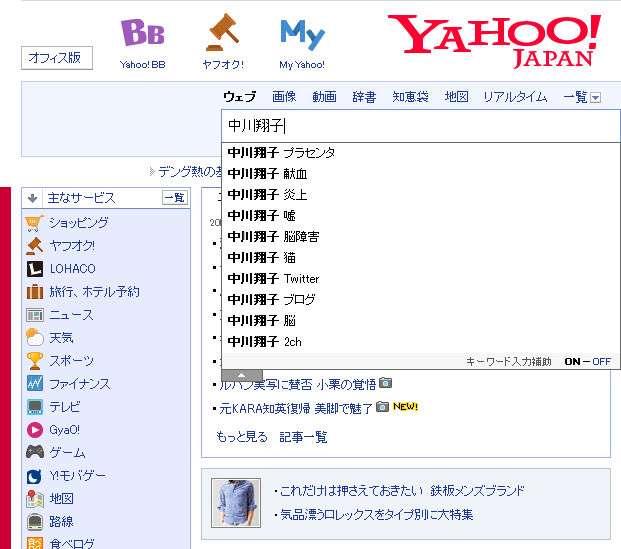The height and width of the screenshot is (549, 621).
Task: Open the 一覧 search tab
Action: (575, 97)
